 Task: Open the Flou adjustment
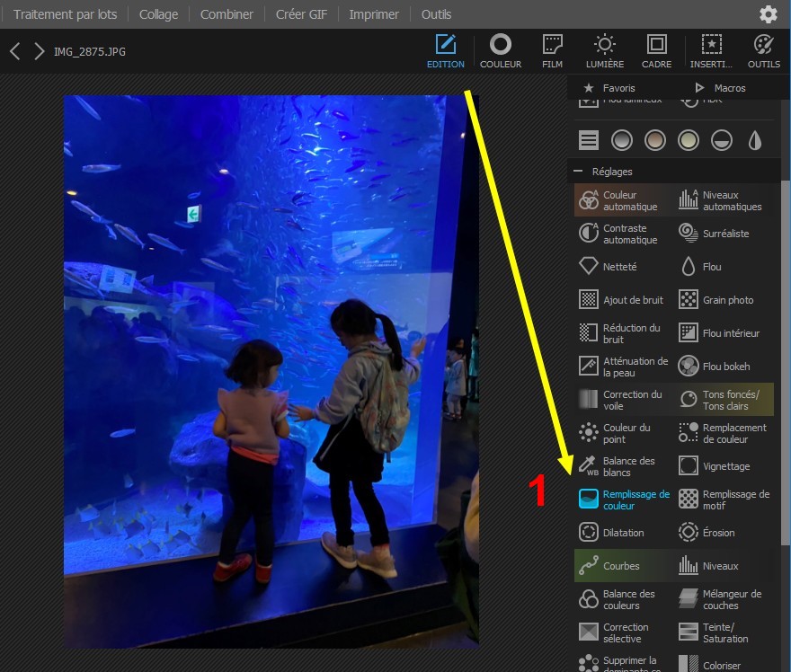723,267
